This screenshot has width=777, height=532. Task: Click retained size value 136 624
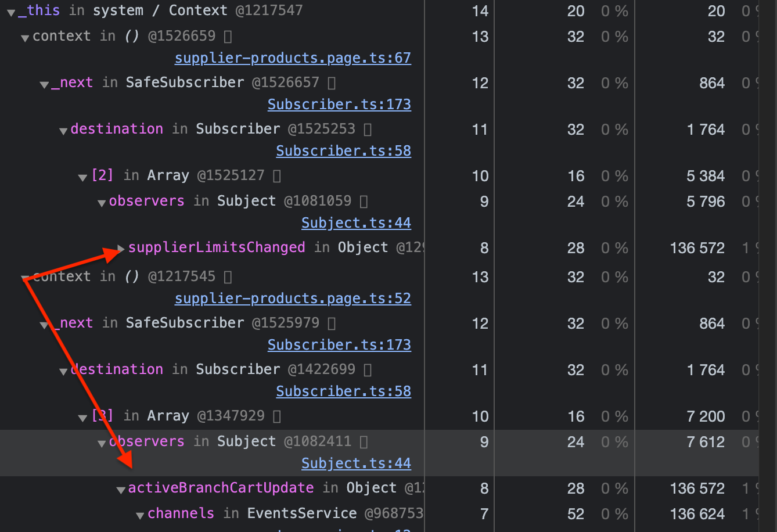[x=697, y=514]
